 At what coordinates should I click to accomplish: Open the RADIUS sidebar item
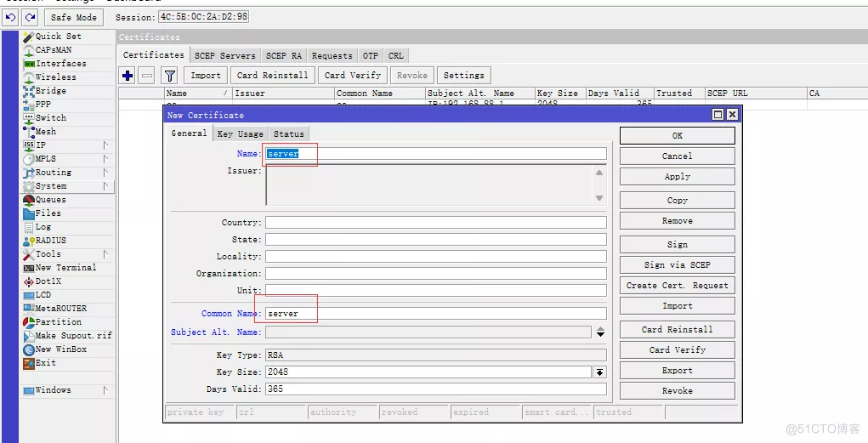pos(50,241)
